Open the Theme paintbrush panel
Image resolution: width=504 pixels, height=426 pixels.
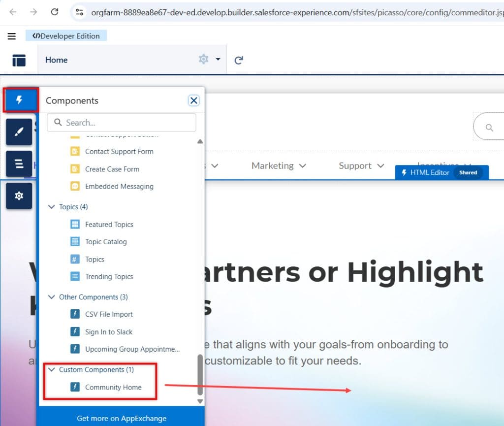click(19, 131)
